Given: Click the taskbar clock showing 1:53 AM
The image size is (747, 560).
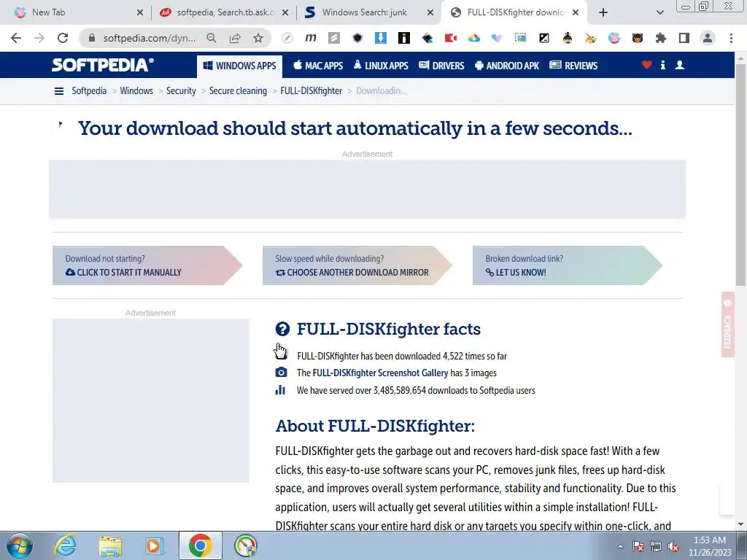Looking at the screenshot, I should (709, 546).
